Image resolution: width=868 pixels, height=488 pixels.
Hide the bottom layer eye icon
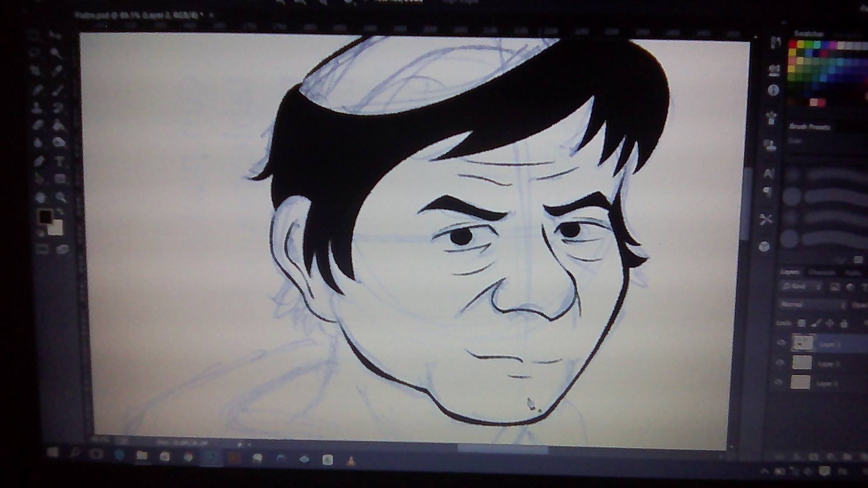pyautogui.click(x=778, y=383)
